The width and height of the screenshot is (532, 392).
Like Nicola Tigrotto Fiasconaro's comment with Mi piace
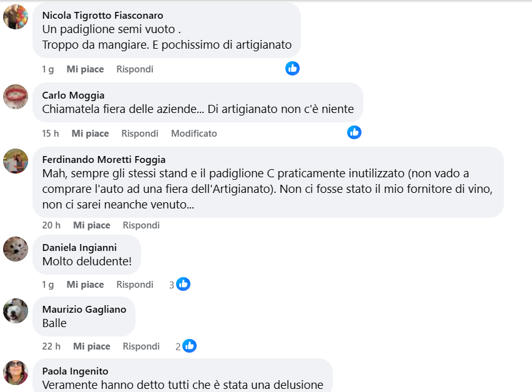pyautogui.click(x=85, y=69)
